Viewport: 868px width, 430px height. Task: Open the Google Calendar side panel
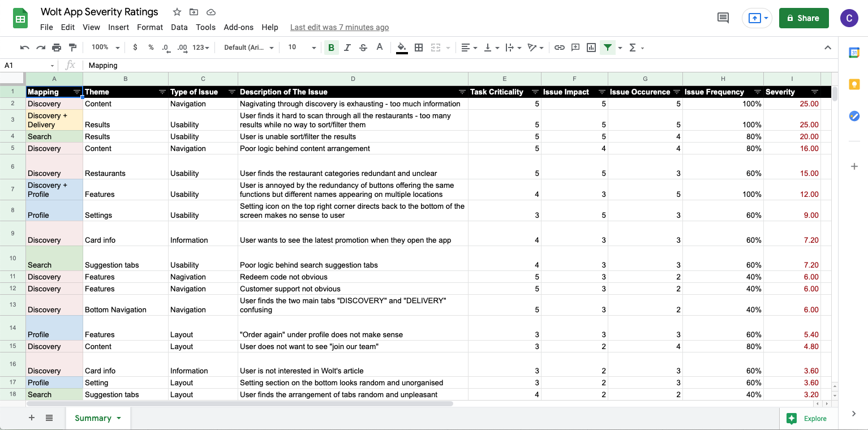coord(854,53)
